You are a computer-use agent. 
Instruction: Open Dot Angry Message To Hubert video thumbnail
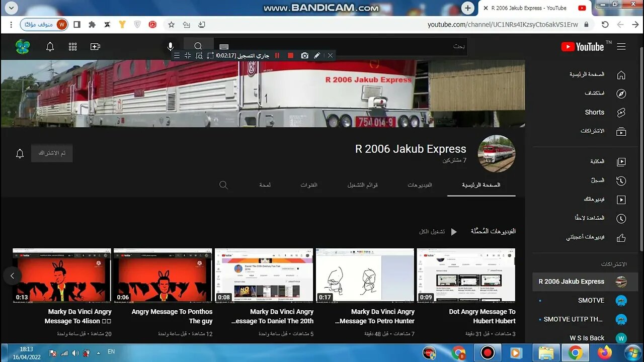(x=466, y=276)
